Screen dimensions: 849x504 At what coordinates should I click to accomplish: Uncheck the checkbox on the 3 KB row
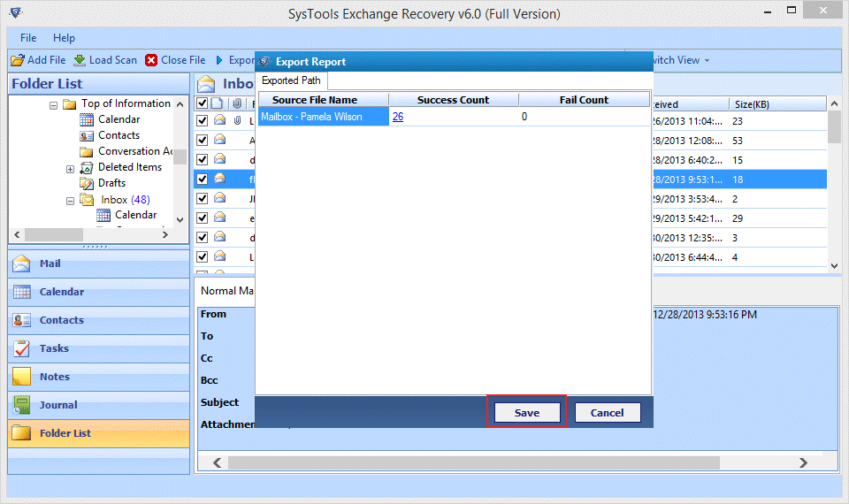[202, 238]
